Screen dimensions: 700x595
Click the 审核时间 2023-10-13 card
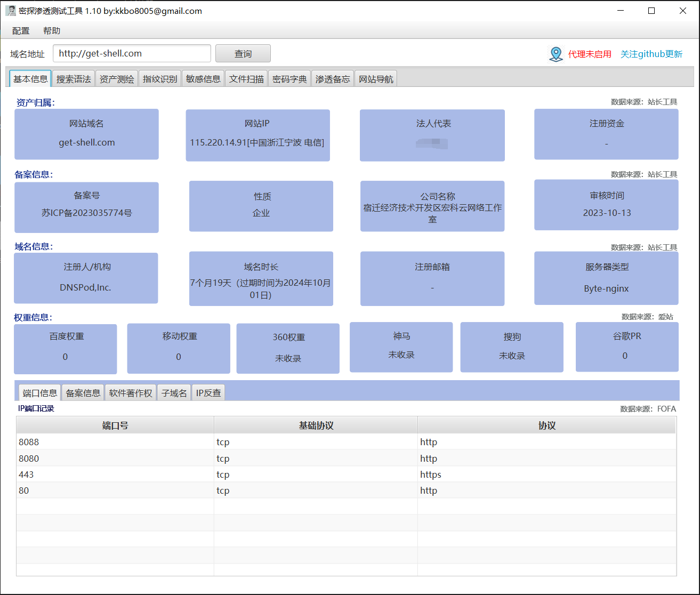[x=606, y=205]
